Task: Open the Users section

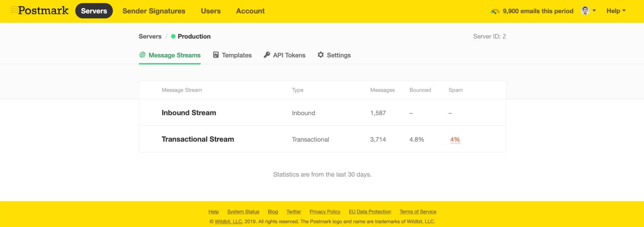Action: [211, 11]
